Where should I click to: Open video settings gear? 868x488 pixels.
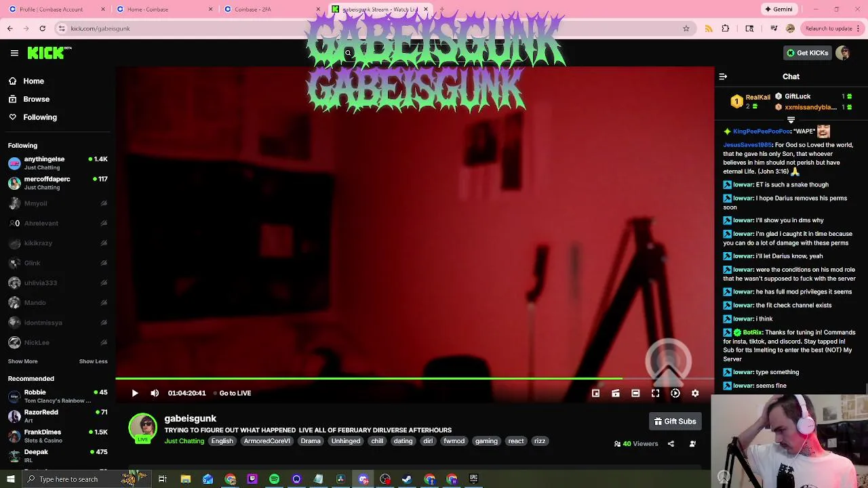point(695,393)
